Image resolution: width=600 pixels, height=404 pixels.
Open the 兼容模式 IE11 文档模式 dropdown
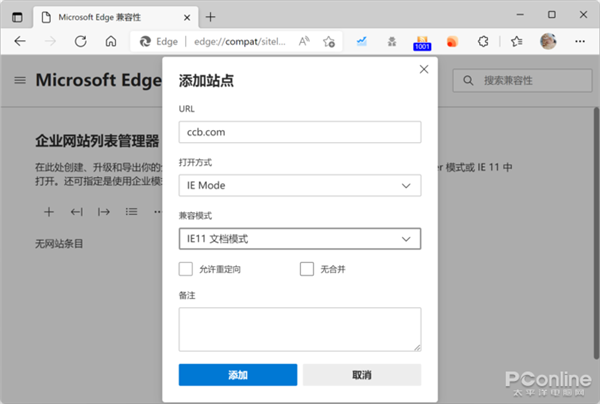[299, 239]
